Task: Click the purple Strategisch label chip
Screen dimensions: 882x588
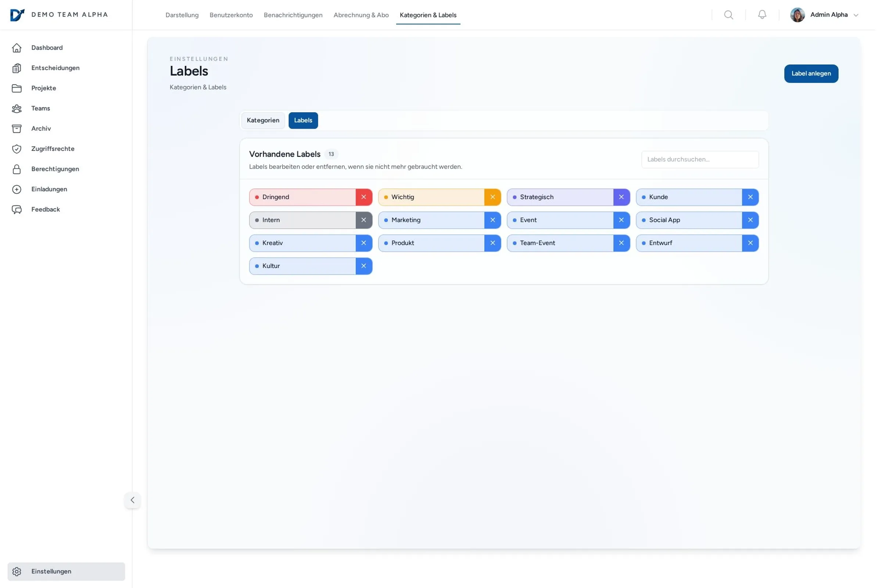Action: 559,197
